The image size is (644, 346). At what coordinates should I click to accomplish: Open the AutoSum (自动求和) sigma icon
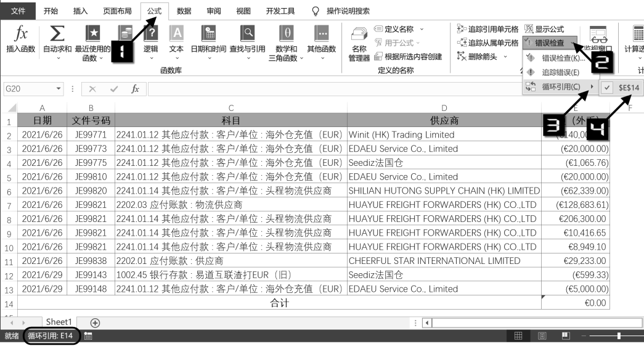click(57, 34)
